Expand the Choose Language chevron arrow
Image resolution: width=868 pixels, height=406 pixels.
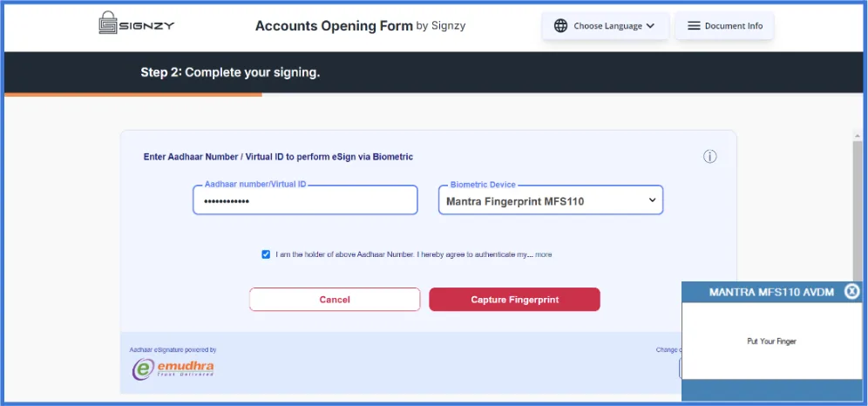650,26
